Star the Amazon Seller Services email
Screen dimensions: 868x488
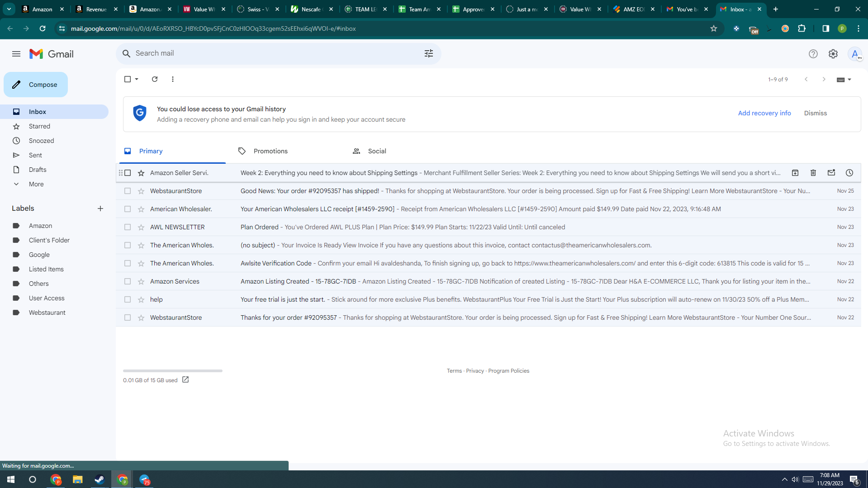click(x=141, y=173)
